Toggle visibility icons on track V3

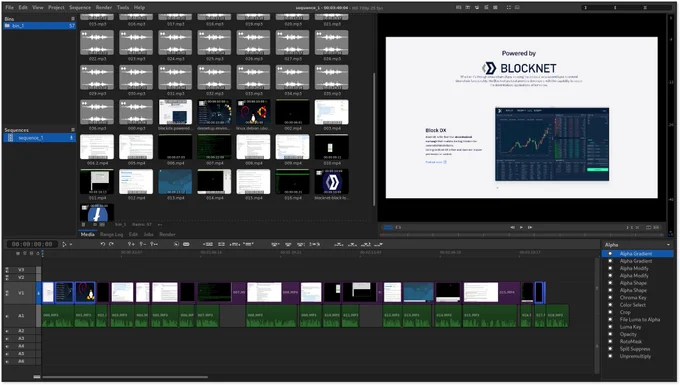(7, 270)
